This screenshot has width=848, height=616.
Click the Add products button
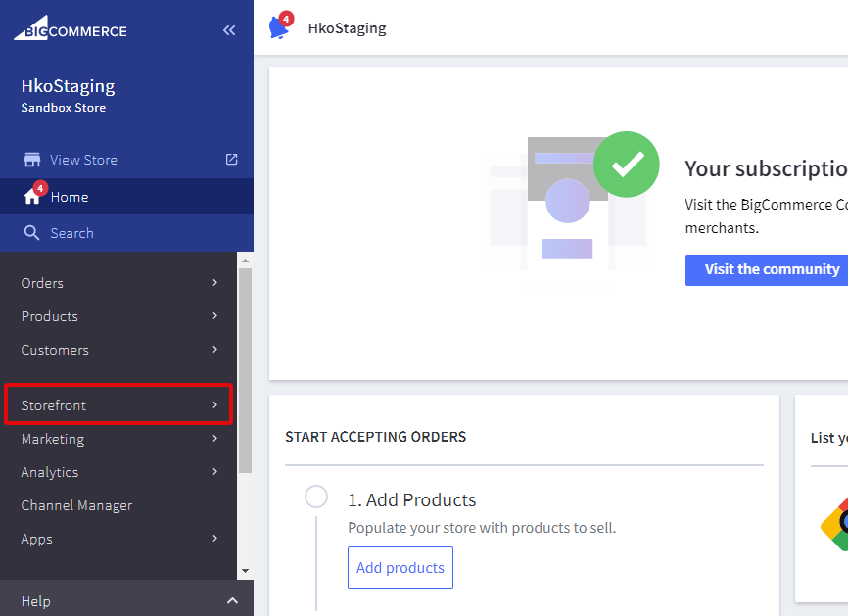400,567
